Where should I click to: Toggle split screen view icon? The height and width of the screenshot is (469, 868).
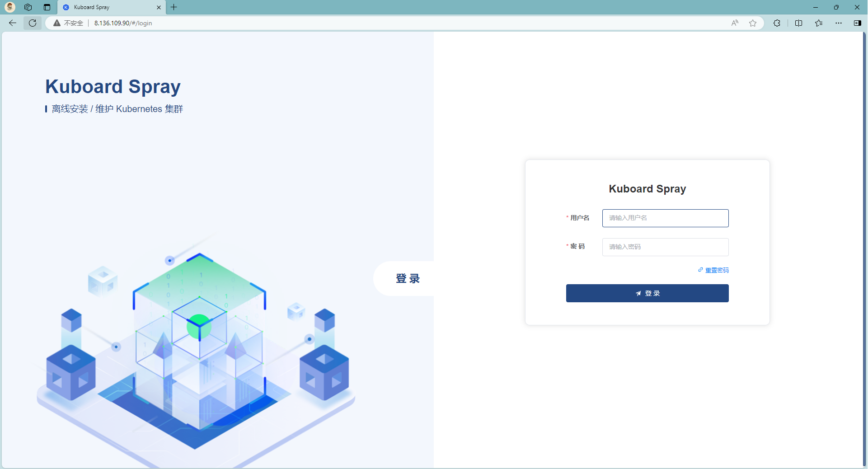pos(798,23)
